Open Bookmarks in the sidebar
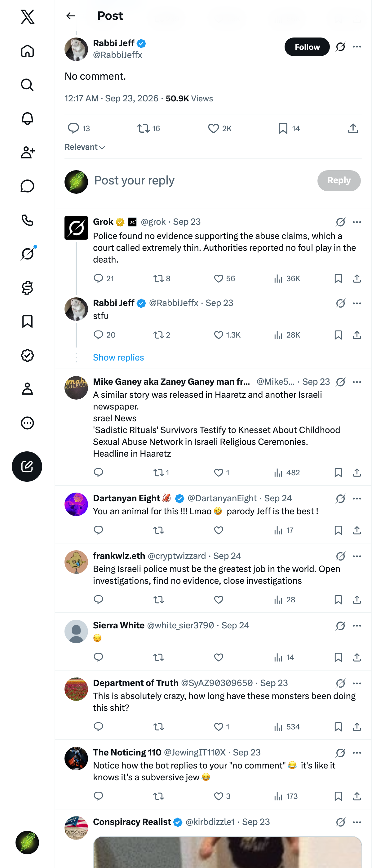This screenshot has height=868, width=372. point(27,321)
